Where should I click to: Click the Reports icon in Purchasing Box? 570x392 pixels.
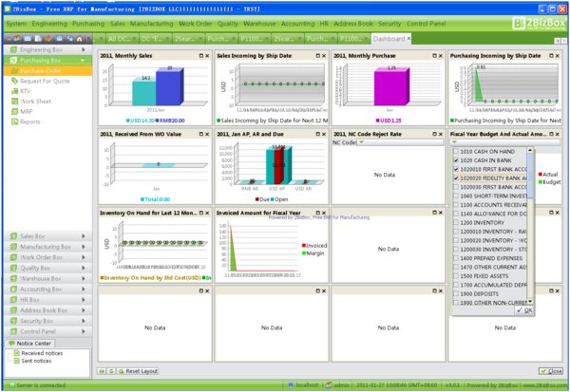coord(14,121)
